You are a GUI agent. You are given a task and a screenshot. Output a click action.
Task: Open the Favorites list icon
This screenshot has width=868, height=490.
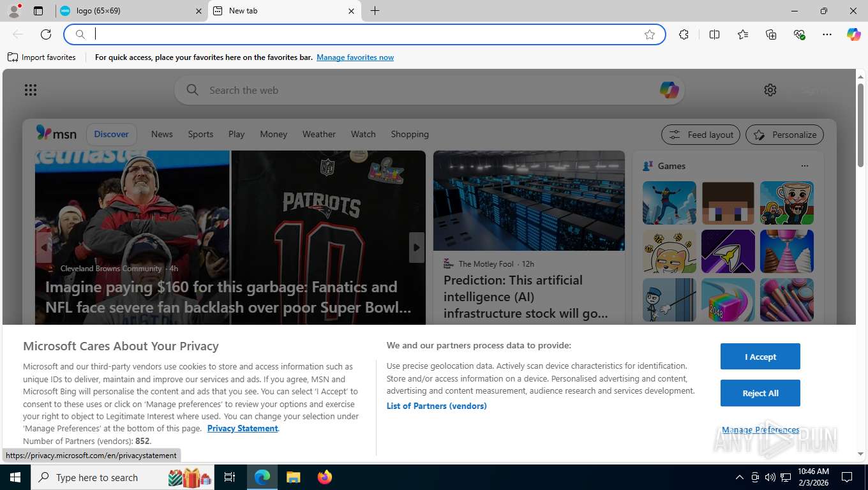743,34
